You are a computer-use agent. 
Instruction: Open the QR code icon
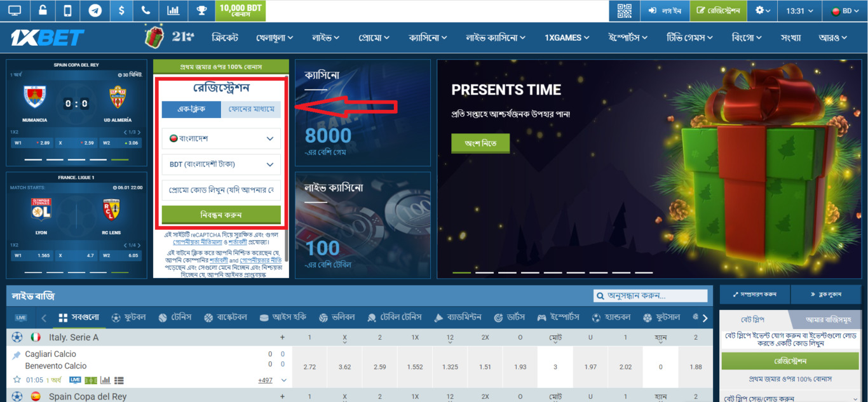coord(625,11)
